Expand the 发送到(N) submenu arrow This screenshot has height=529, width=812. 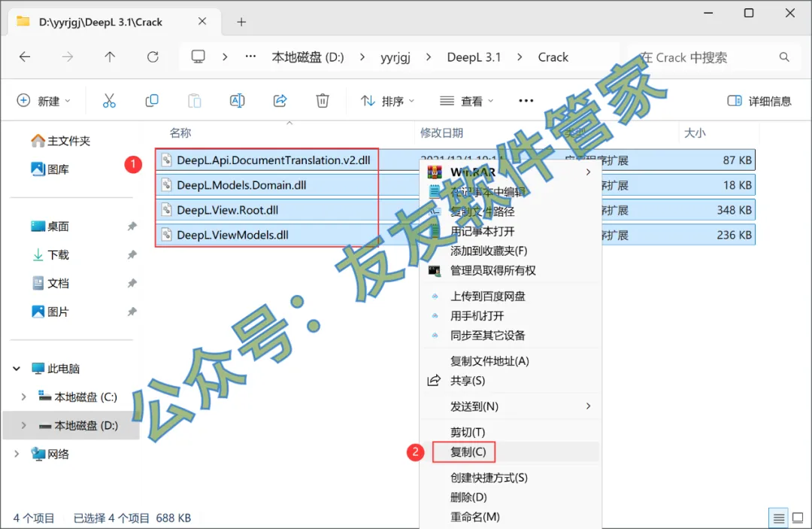tap(588, 406)
